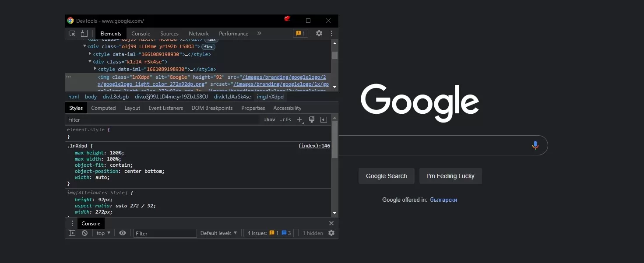Click the console Filter input field

click(x=165, y=233)
